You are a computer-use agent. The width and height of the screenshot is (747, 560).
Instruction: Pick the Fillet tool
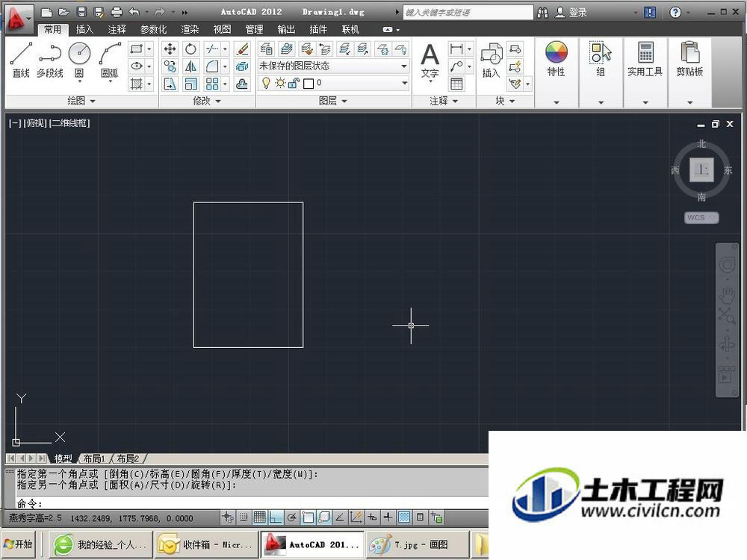(212, 66)
